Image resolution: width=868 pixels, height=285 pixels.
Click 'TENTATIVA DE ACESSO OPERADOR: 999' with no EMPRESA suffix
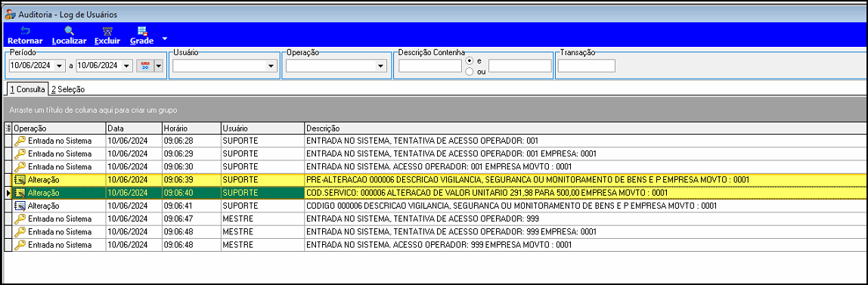(586, 218)
